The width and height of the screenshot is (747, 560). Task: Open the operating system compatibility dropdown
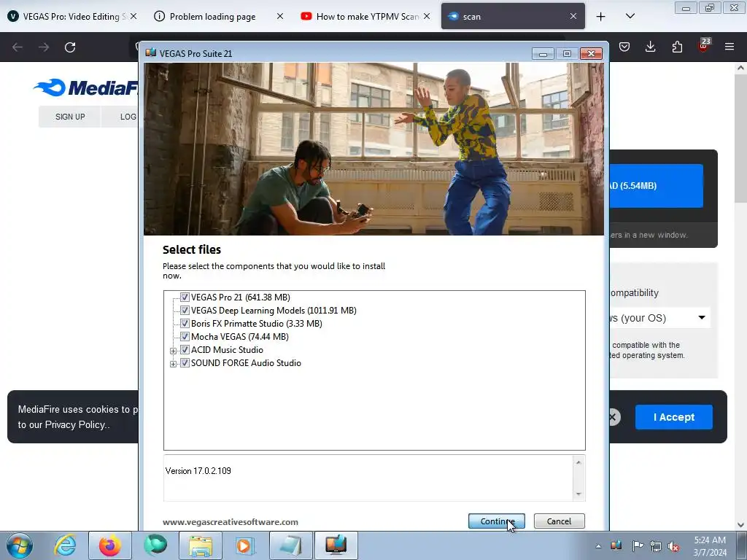(659, 318)
